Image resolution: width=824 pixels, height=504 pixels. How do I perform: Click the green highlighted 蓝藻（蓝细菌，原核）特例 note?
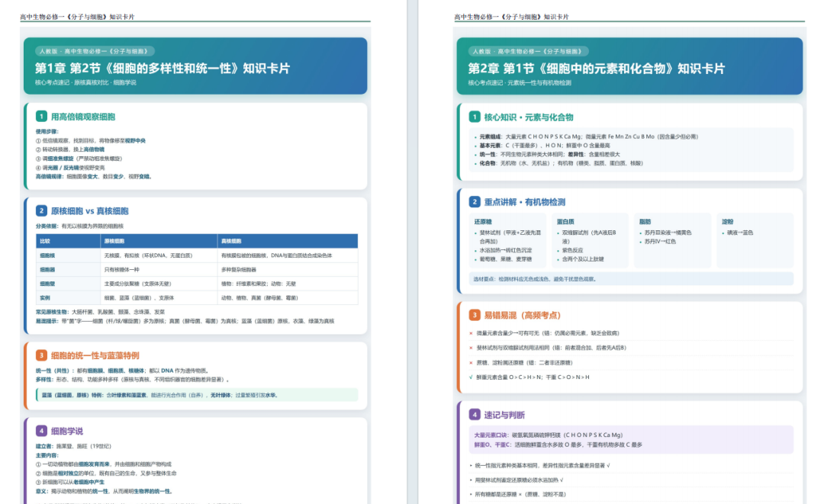click(x=197, y=395)
